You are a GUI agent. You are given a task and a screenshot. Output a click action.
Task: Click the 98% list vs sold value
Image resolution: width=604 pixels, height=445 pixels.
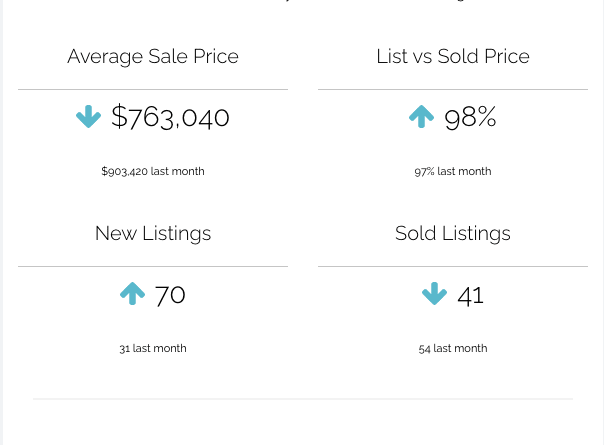[x=470, y=118]
